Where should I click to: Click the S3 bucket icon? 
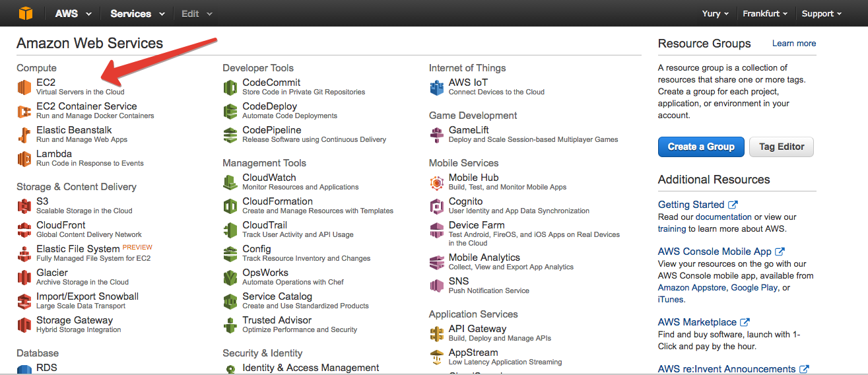tap(24, 206)
